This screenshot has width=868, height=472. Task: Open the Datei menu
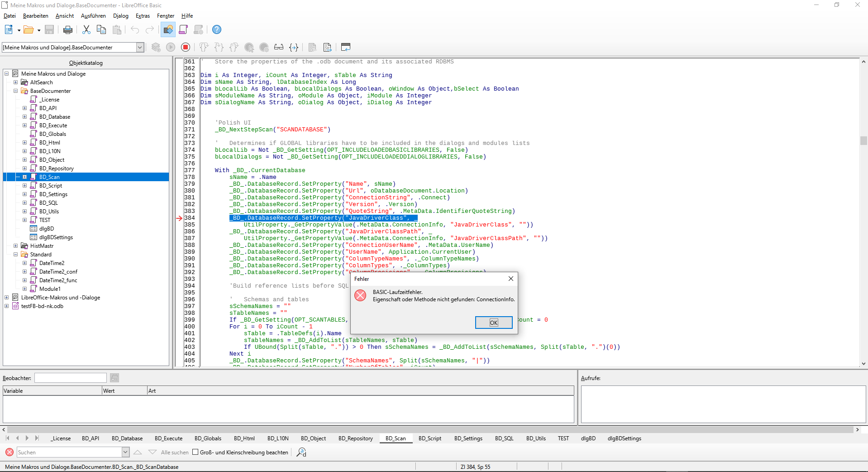[x=10, y=16]
